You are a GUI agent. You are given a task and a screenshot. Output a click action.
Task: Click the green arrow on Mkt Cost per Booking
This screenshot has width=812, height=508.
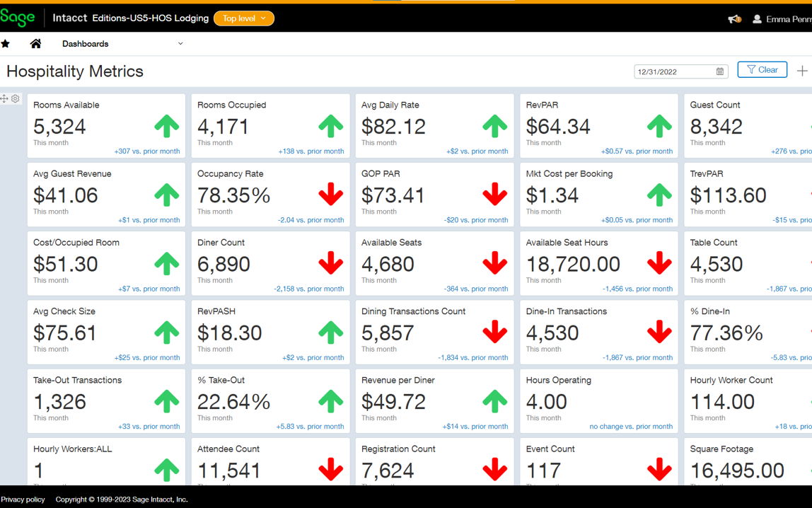(x=660, y=195)
